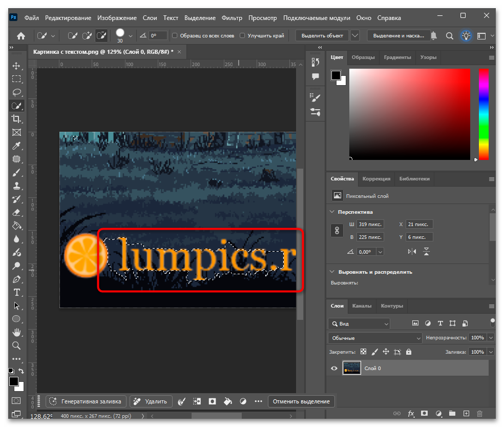Open the 'Изображение' menu

117,18
